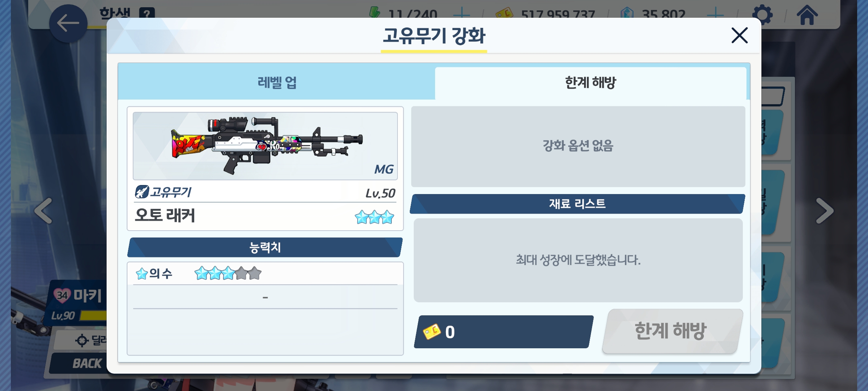The width and height of the screenshot is (868, 391).
Task: Open settings gear icon
Action: tap(762, 14)
